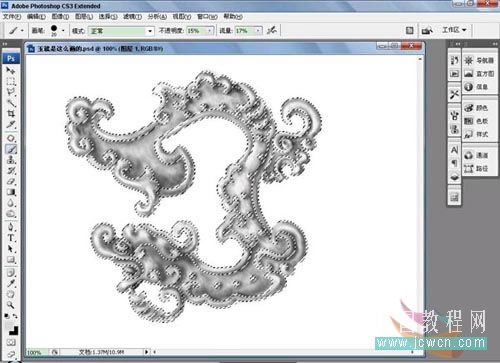
Task: Open the Layers panel icon in dock
Action: [454, 176]
